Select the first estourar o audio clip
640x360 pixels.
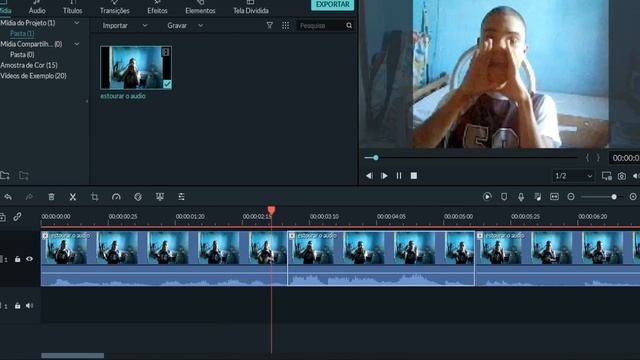click(x=164, y=258)
